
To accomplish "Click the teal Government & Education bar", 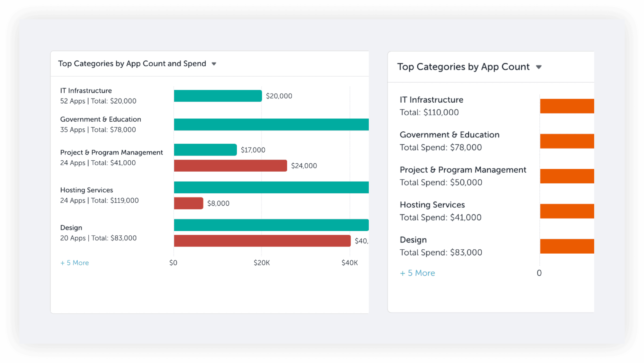I will [x=271, y=124].
